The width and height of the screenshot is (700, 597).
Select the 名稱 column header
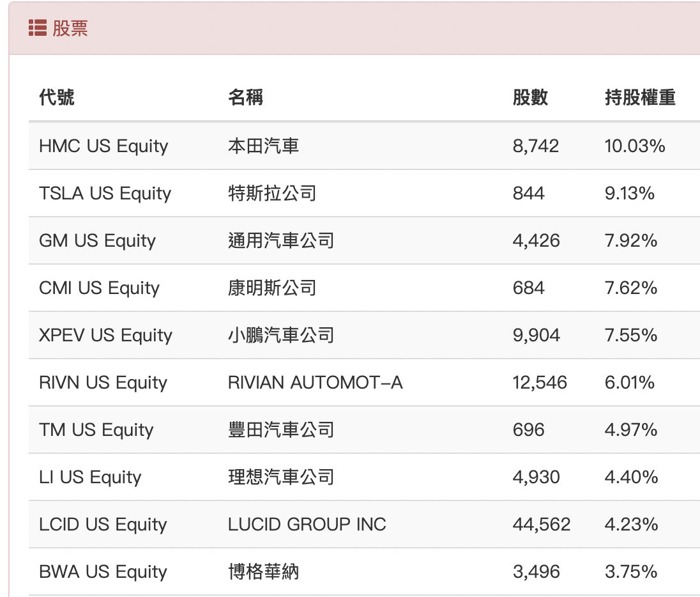(245, 97)
